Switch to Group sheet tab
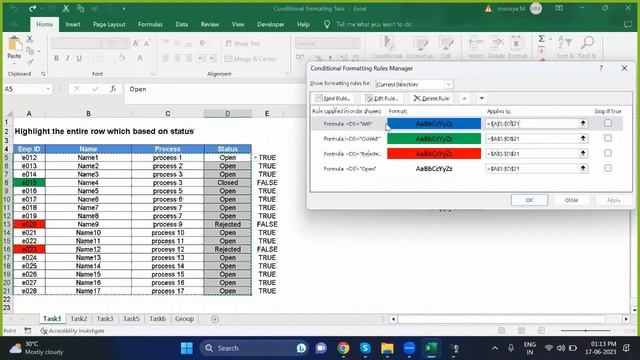This screenshot has height=360, width=640. pos(184,319)
